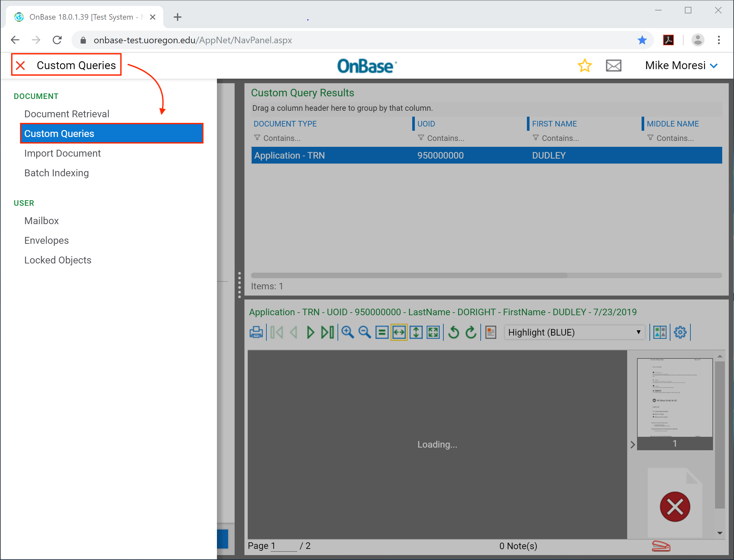Image resolution: width=734 pixels, height=560 pixels.
Task: Sort by UOID column header
Action: tap(426, 124)
